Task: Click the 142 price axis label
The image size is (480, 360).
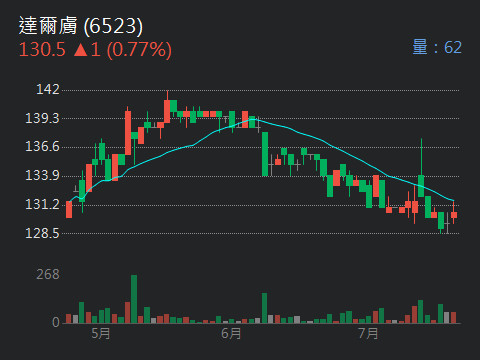Action: click(48, 89)
